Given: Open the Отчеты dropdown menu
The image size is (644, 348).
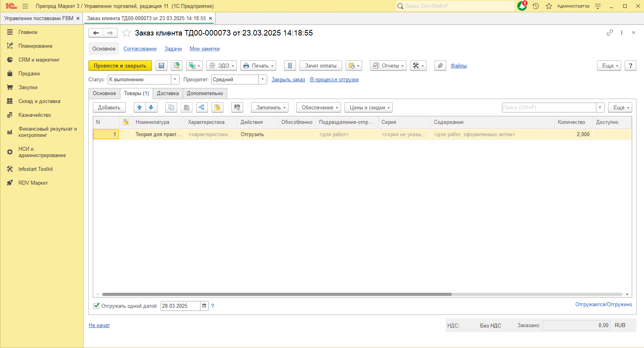Looking at the screenshot, I should [388, 66].
